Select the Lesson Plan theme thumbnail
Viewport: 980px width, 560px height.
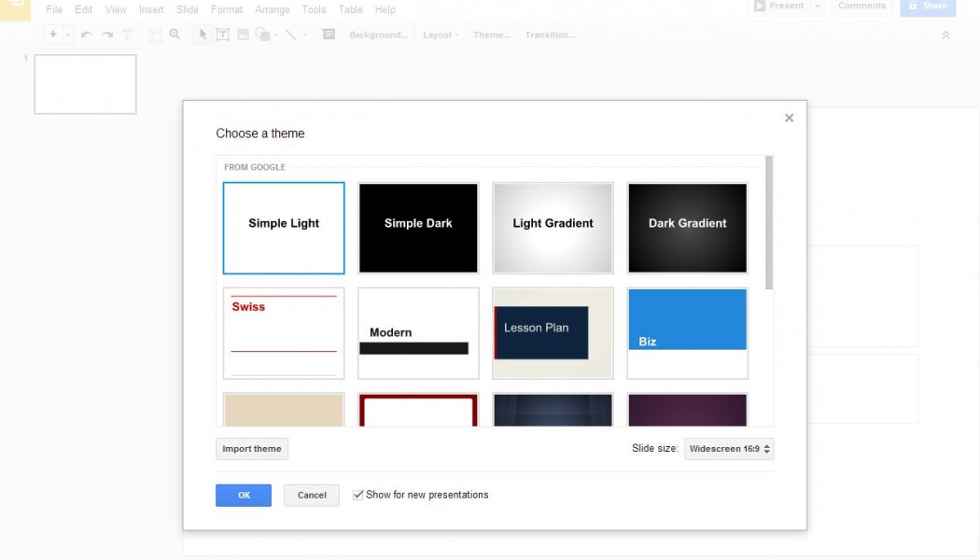tap(553, 333)
